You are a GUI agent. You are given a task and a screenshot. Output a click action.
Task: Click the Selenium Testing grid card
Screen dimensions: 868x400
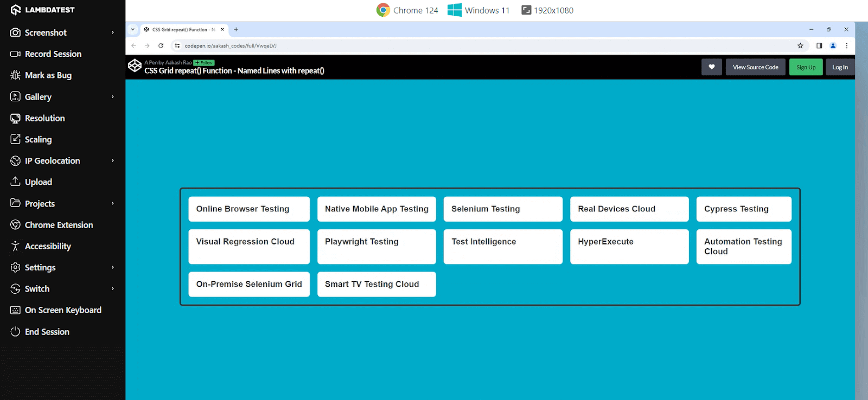pyautogui.click(x=503, y=209)
